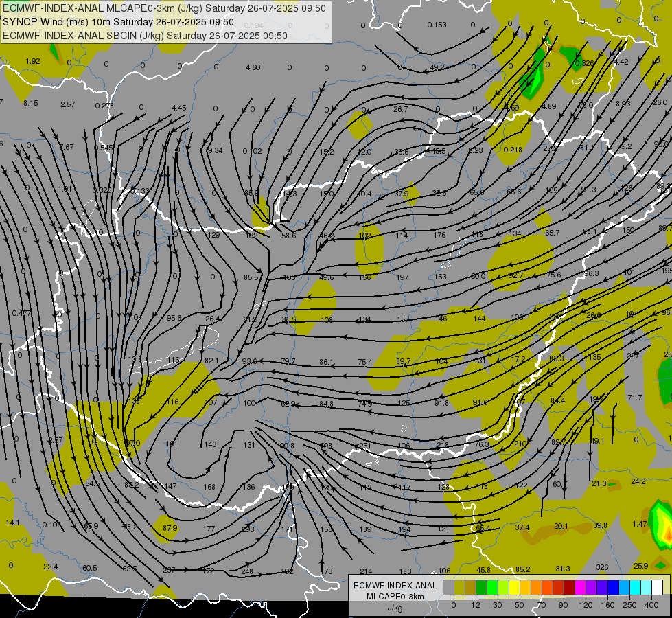Click the legend tick label 400

click(x=651, y=605)
